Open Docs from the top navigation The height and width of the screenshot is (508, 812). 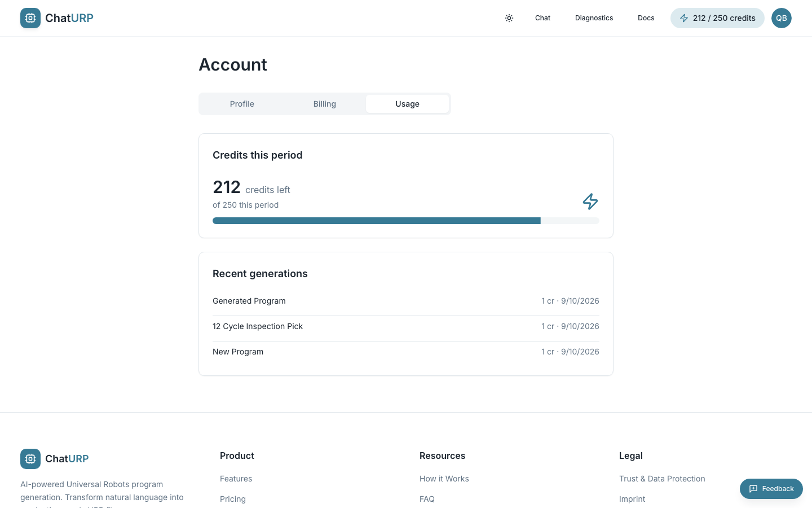(646, 18)
